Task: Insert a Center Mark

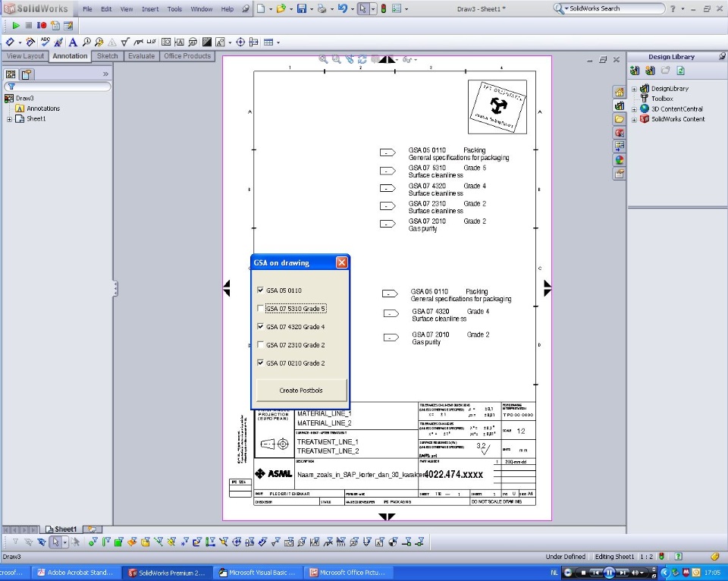Action: [240, 42]
